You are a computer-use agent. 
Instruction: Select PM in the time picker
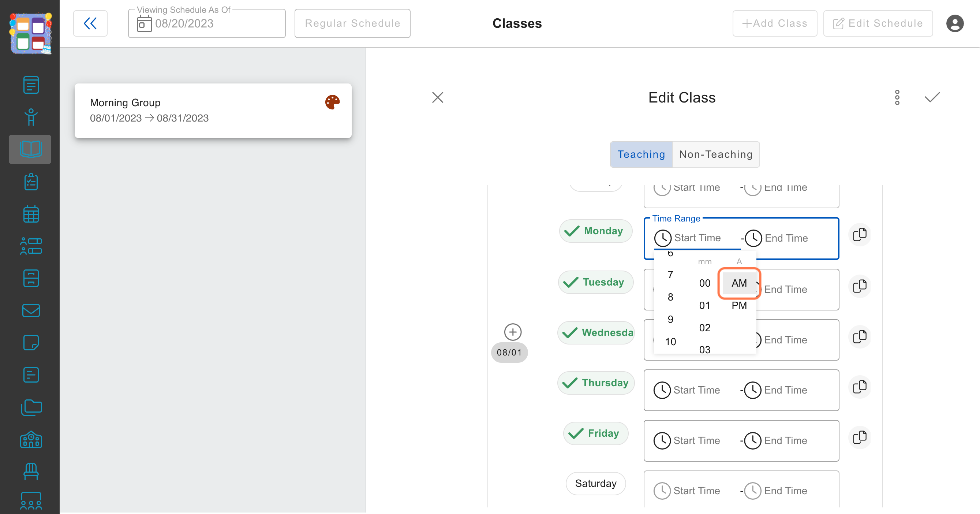click(x=739, y=306)
